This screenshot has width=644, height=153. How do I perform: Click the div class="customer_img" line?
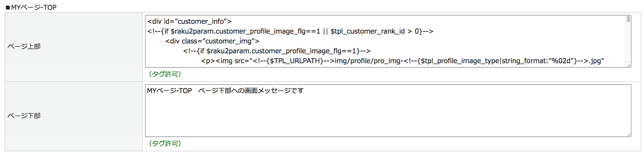(x=212, y=41)
